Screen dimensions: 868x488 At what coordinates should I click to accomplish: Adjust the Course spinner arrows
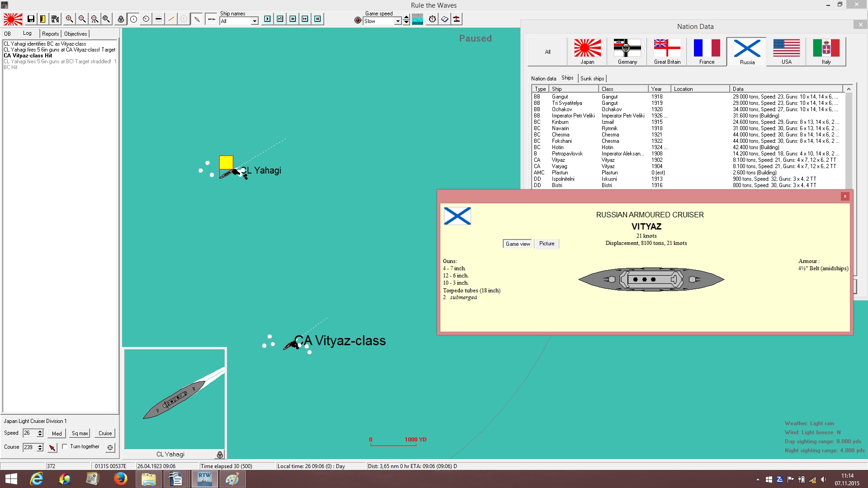click(40, 447)
